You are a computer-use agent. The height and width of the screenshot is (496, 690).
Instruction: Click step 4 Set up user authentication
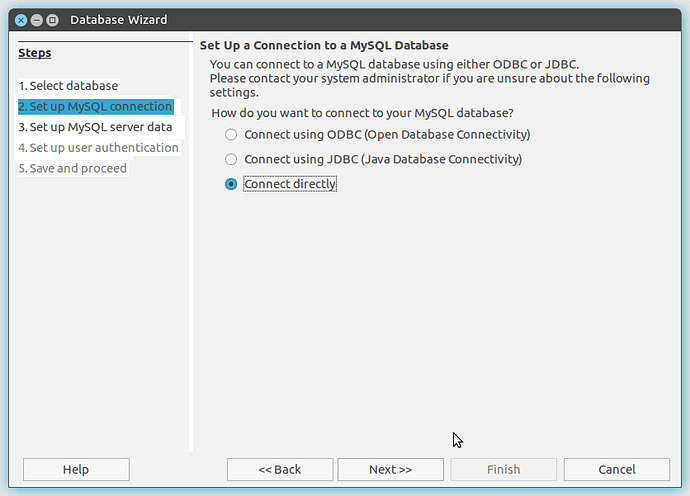(x=98, y=148)
